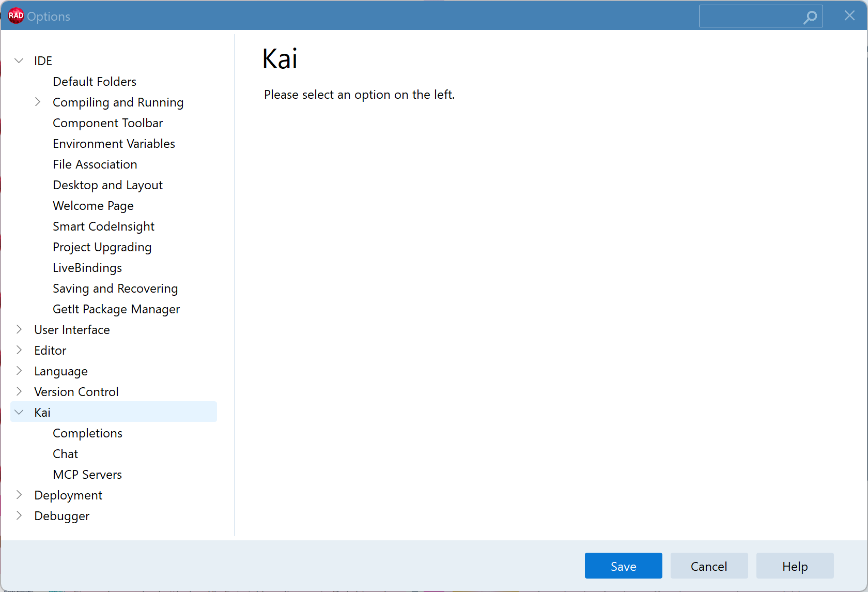Open Kai Completions settings
Viewport: 868px width, 592px height.
(x=88, y=433)
